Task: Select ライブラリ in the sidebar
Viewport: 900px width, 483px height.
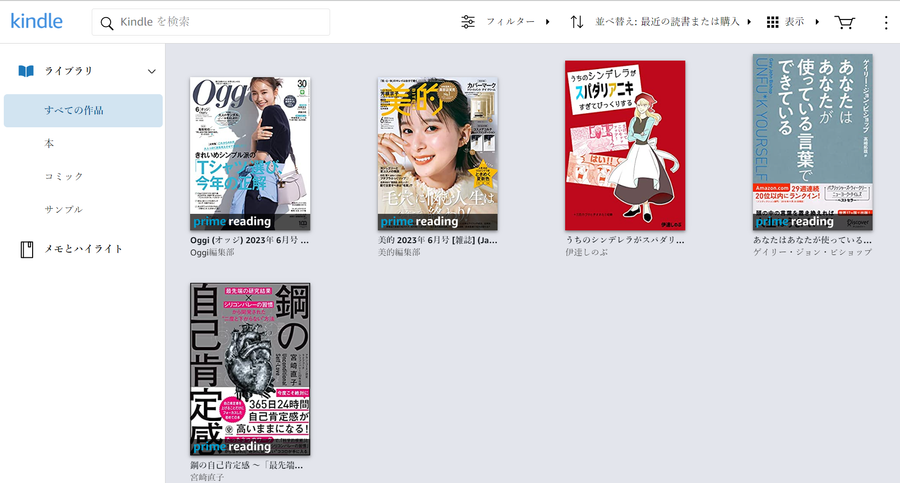Action: point(68,71)
